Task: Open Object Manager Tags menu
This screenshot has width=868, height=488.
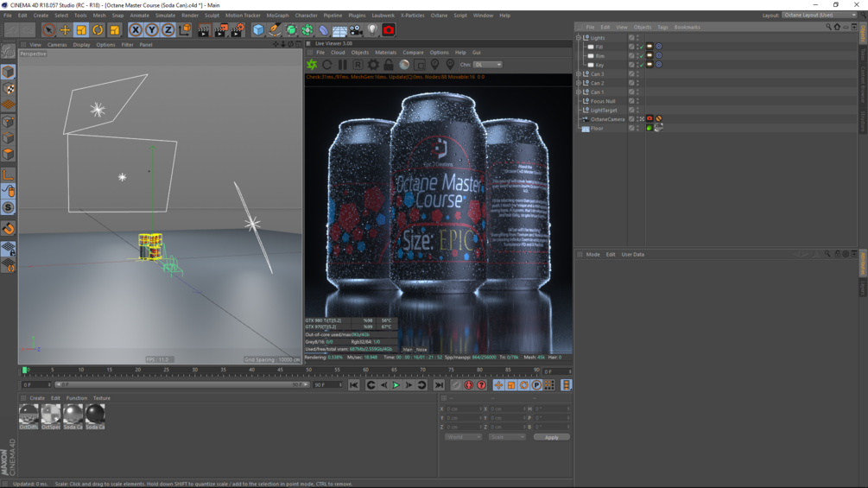Action: click(662, 27)
